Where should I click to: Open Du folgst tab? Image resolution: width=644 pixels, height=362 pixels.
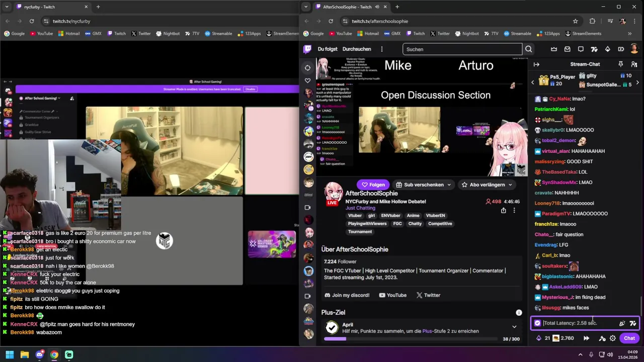pyautogui.click(x=328, y=49)
